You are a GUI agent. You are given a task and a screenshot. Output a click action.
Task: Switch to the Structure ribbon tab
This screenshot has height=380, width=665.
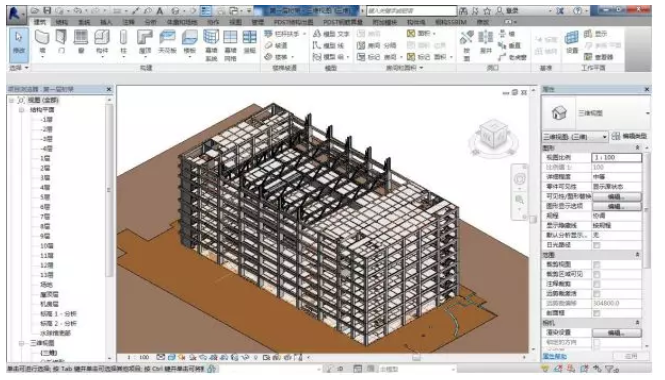click(x=62, y=22)
